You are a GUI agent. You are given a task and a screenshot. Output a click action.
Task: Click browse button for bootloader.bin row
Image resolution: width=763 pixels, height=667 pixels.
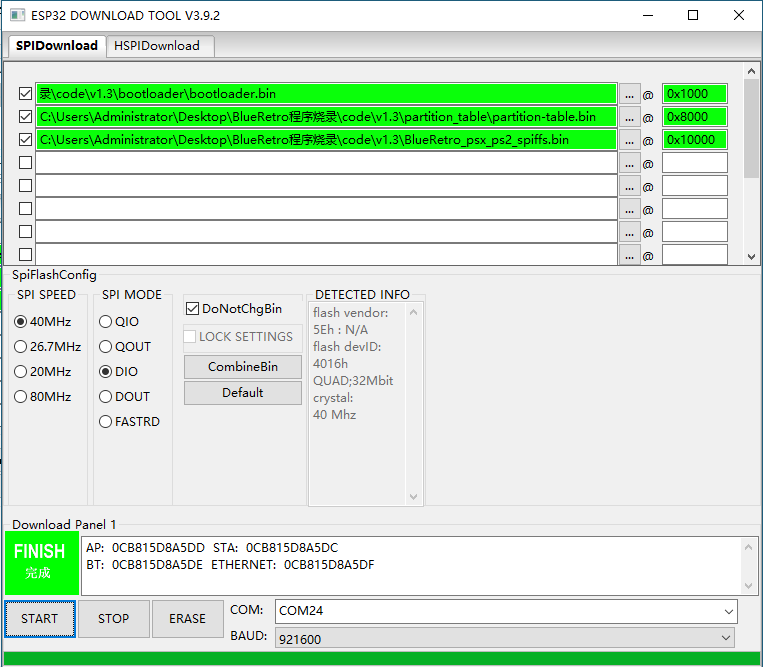[x=629, y=94]
